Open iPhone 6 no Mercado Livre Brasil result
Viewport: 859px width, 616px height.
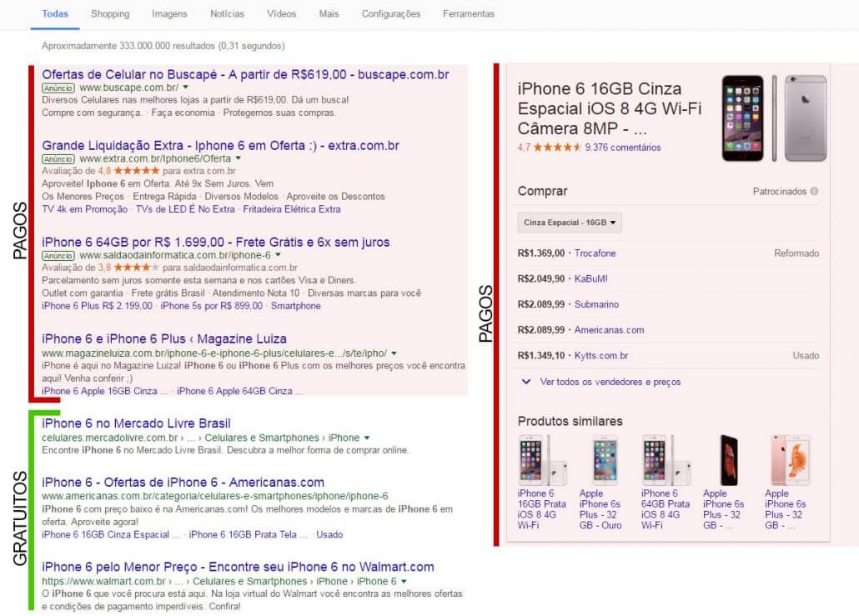136,423
